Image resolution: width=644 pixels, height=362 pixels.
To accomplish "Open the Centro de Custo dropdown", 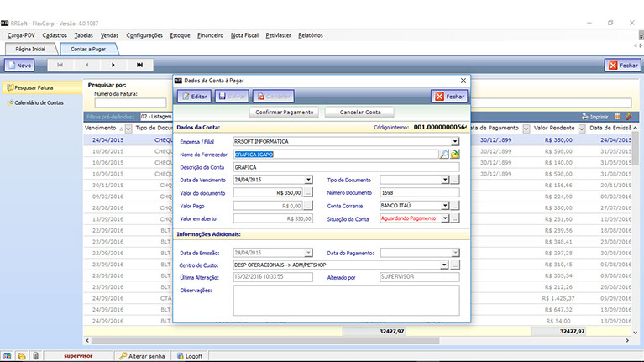I will coord(445,265).
